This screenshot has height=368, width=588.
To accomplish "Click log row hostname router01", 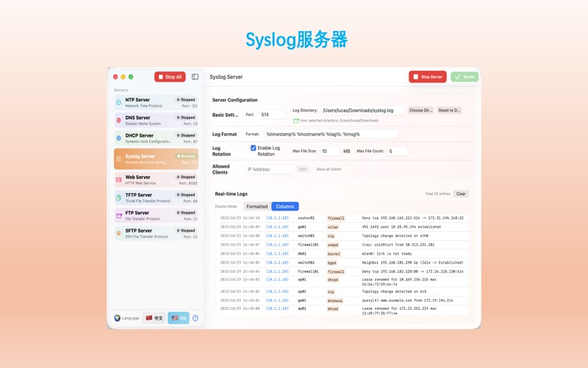I will coord(306,218).
